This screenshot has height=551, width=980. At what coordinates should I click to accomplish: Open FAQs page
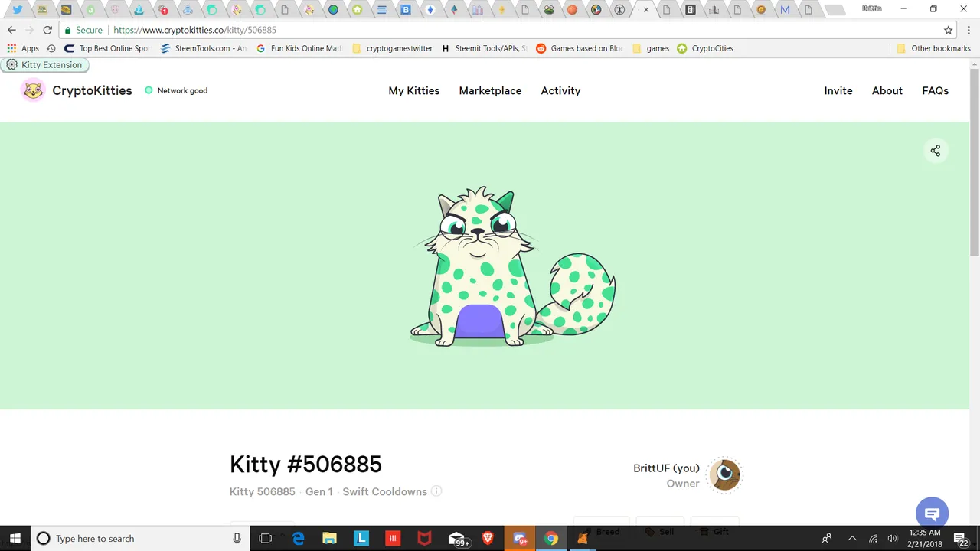[x=935, y=90]
